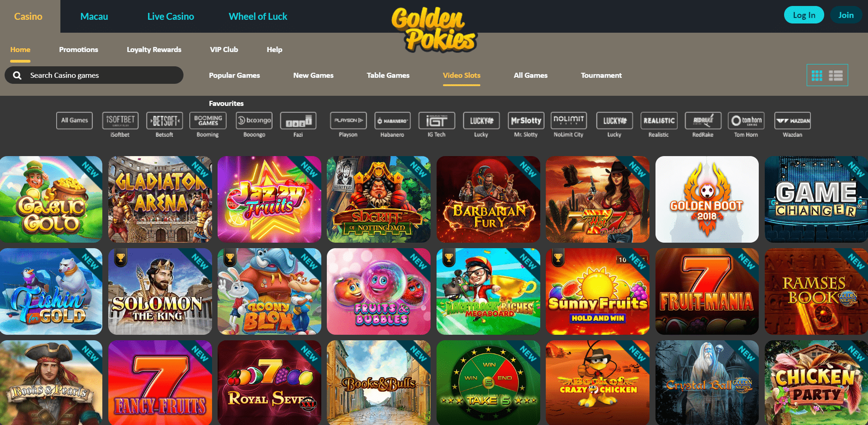Select the Booongo provider logo
The image size is (868, 425).
point(254,121)
